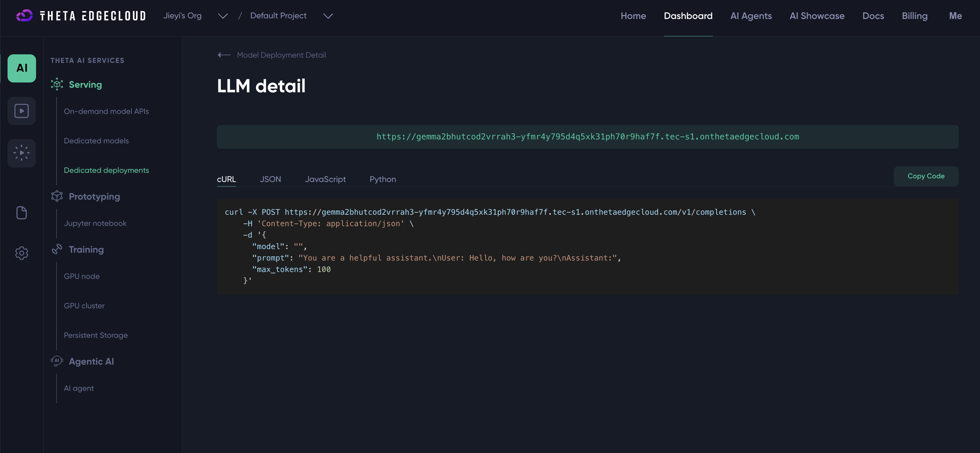Open the document file sidebar icon
The height and width of the screenshot is (453, 980).
tap(22, 213)
